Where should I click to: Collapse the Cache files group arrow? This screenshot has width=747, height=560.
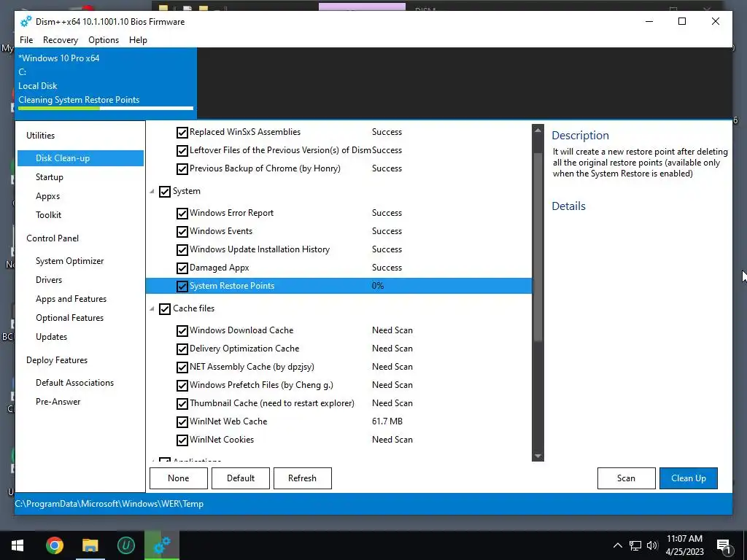[x=152, y=308]
